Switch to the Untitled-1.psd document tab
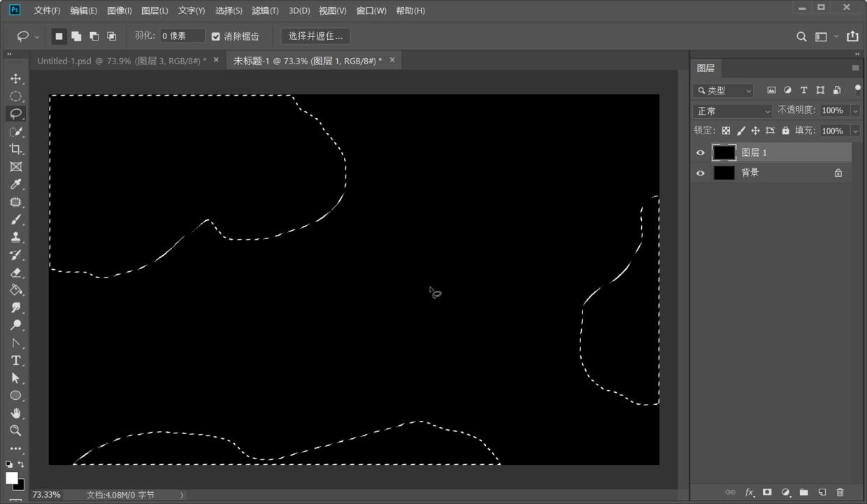Screen dimensions: 867x504 tap(121, 61)
